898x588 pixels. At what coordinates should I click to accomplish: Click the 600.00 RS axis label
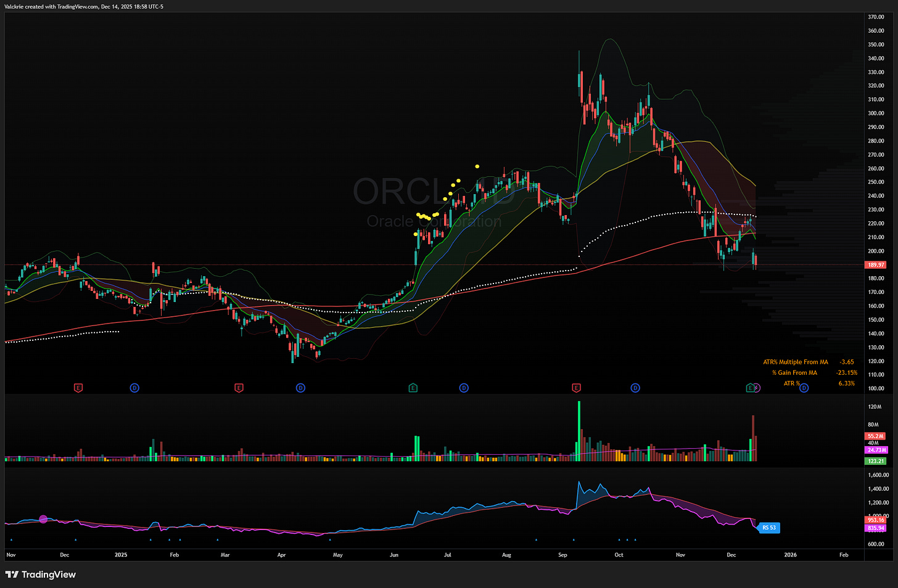click(876, 544)
